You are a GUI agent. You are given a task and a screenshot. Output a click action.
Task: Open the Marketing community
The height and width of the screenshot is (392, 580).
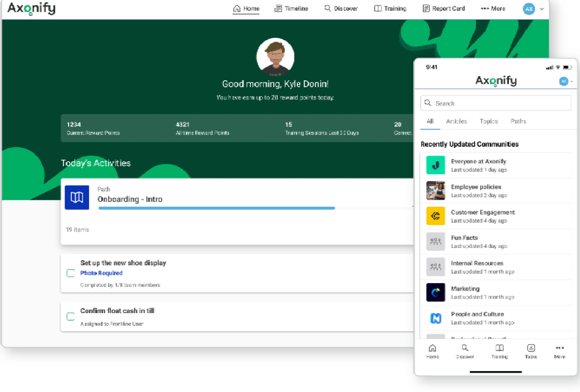point(496,293)
